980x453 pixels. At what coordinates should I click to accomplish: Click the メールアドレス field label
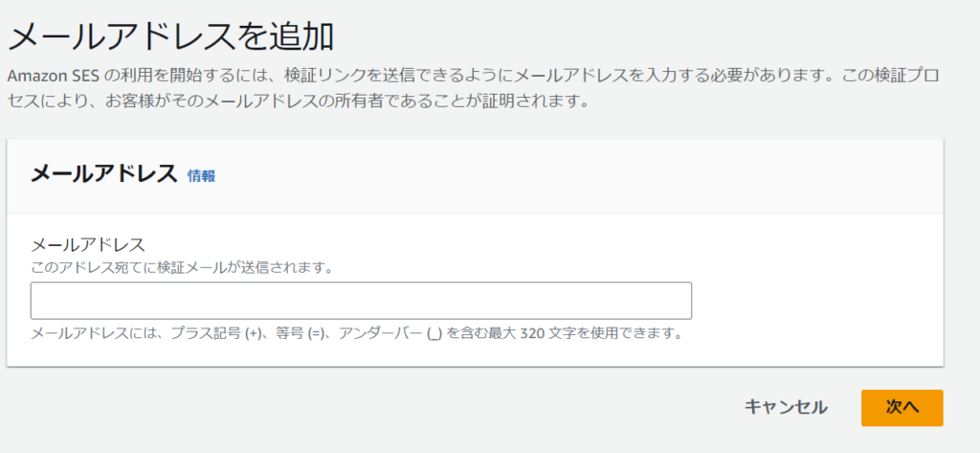(x=87, y=244)
